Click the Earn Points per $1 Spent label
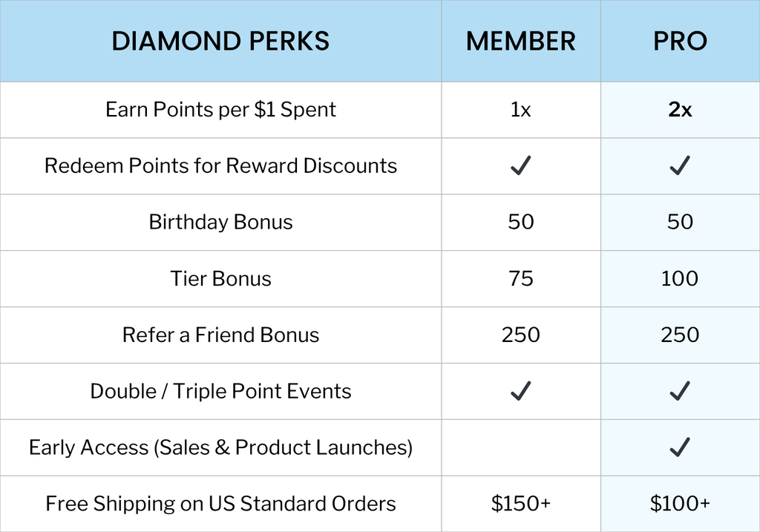The width and height of the screenshot is (760, 532). click(220, 110)
